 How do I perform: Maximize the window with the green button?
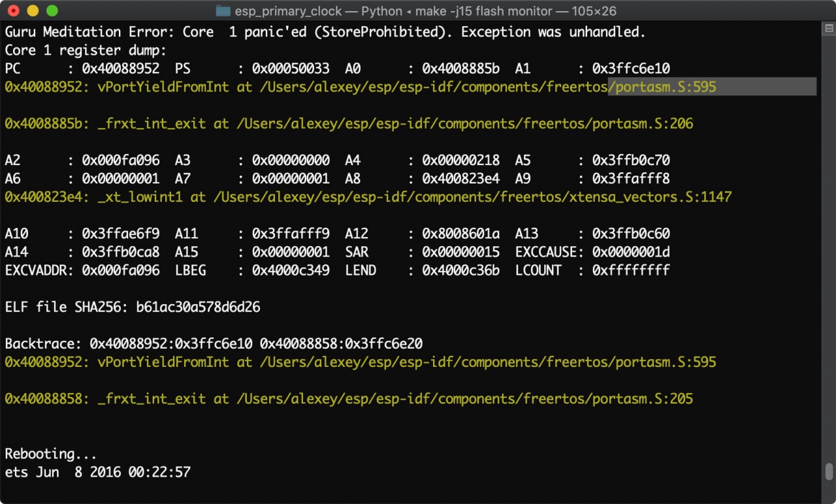(x=52, y=11)
